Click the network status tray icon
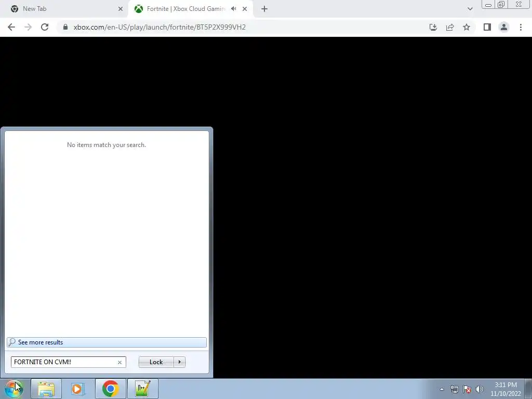532x399 pixels. [455, 389]
